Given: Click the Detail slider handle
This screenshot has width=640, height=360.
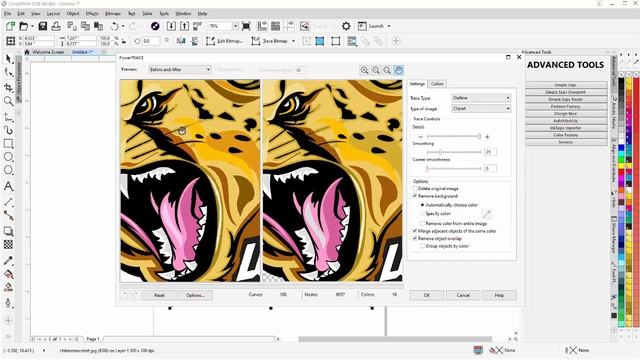Looking at the screenshot, I should tap(479, 136).
